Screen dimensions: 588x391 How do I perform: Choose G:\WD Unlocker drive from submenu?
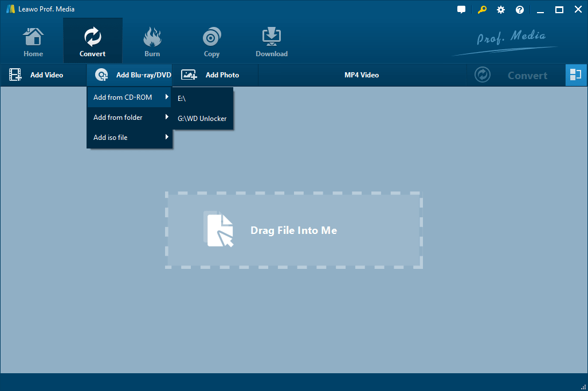pos(202,119)
